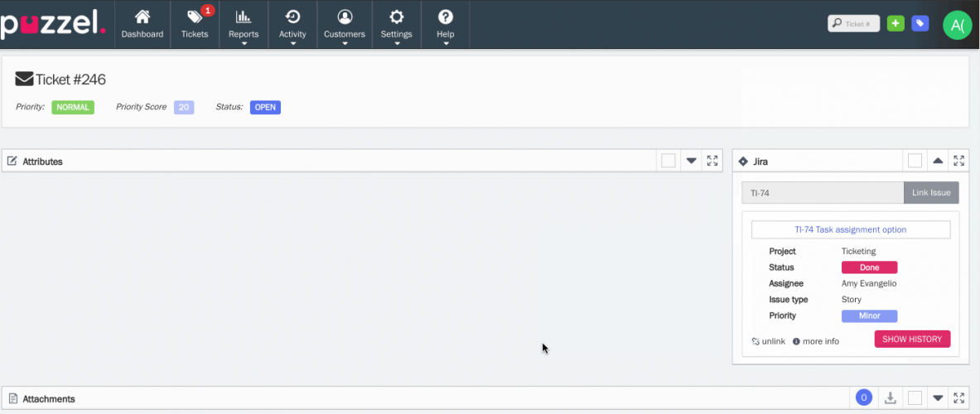980x414 pixels.
Task: Expand Jira panel to fullscreen
Action: pos(958,161)
